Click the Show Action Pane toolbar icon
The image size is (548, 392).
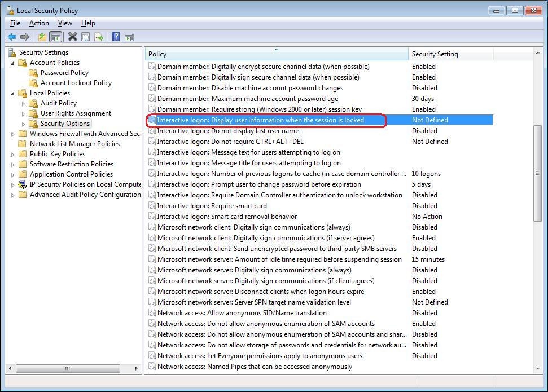coord(129,36)
